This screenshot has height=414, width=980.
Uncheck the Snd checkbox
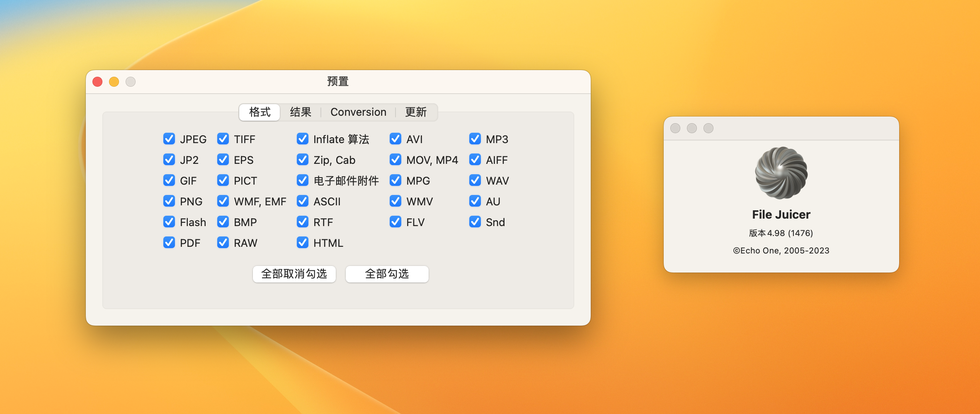click(475, 222)
